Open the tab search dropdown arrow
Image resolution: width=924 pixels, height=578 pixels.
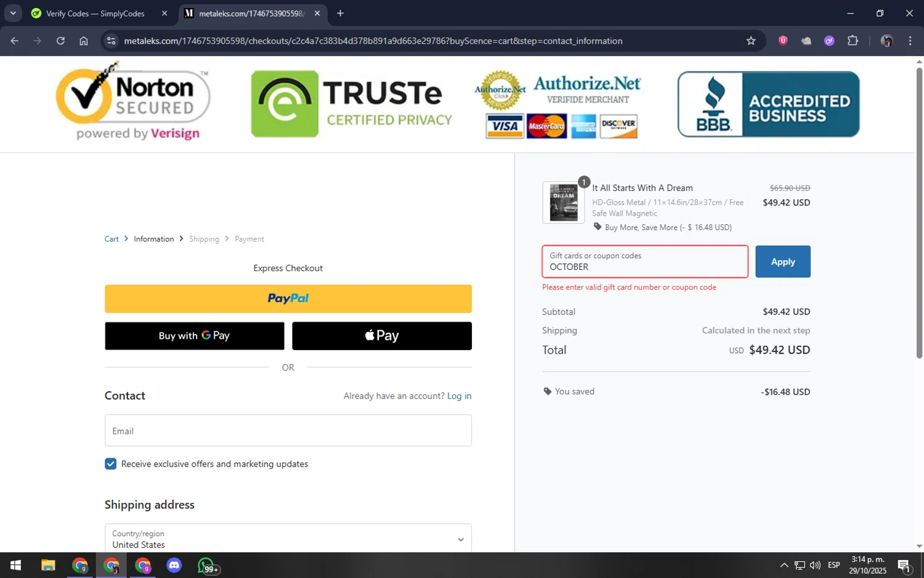(x=13, y=13)
